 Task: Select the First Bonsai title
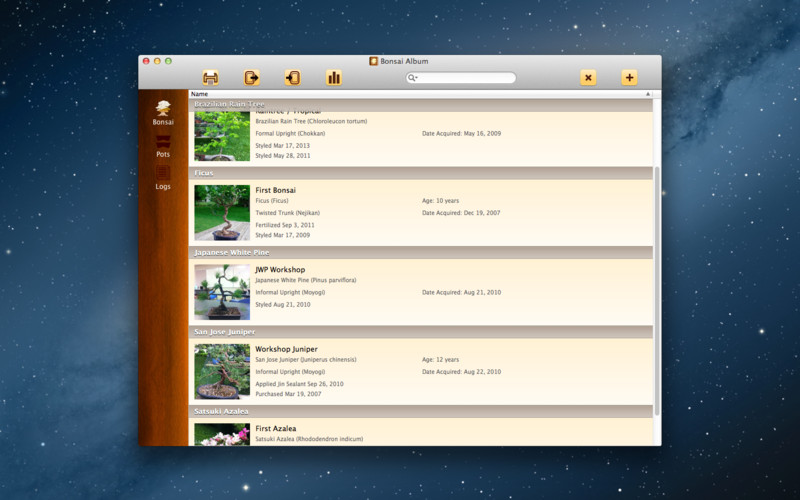(x=276, y=190)
